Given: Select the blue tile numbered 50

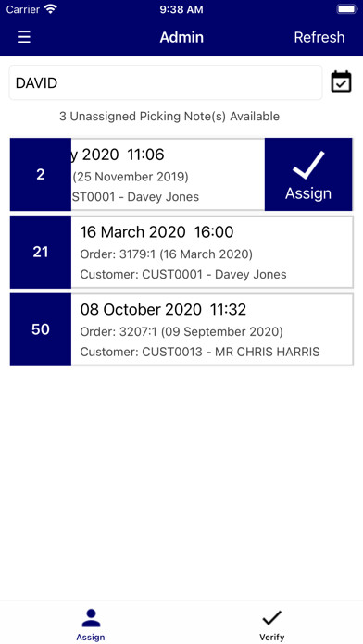Looking at the screenshot, I should [x=41, y=329].
